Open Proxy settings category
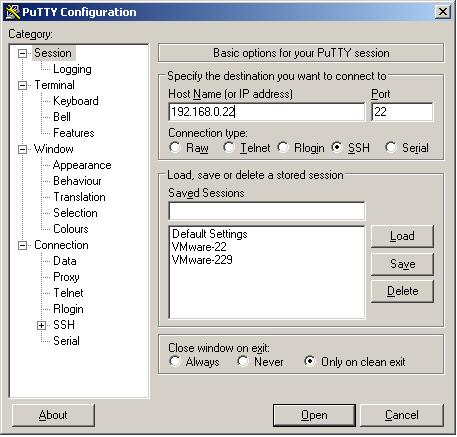The image size is (457, 437). [66, 277]
